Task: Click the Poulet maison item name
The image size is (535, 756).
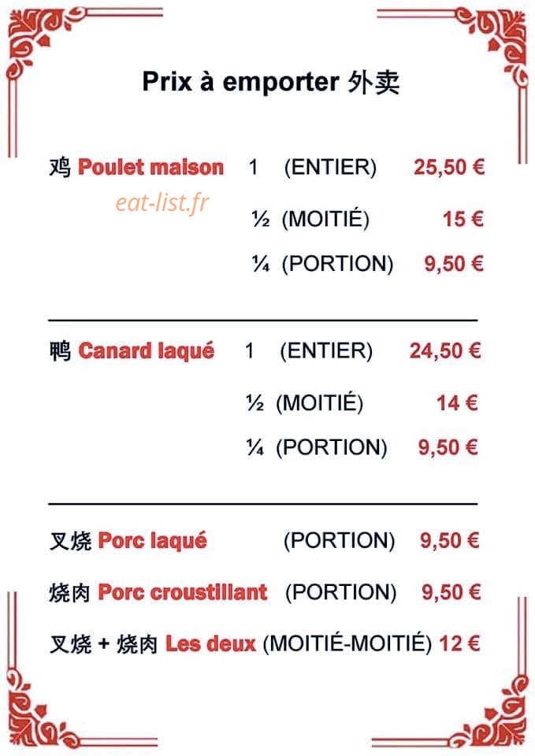Action: [151, 167]
